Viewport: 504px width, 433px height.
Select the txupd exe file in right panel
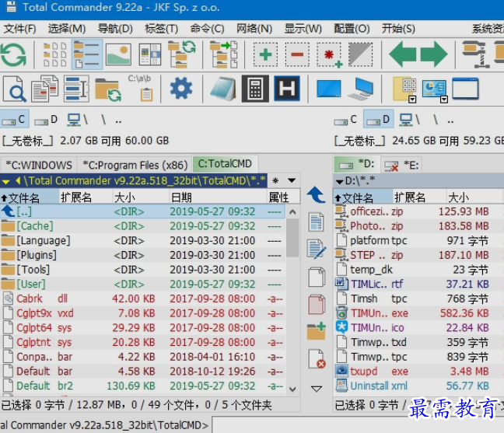click(x=418, y=372)
